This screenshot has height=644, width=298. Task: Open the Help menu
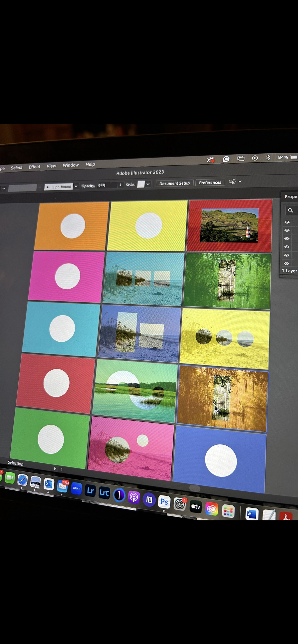point(90,164)
